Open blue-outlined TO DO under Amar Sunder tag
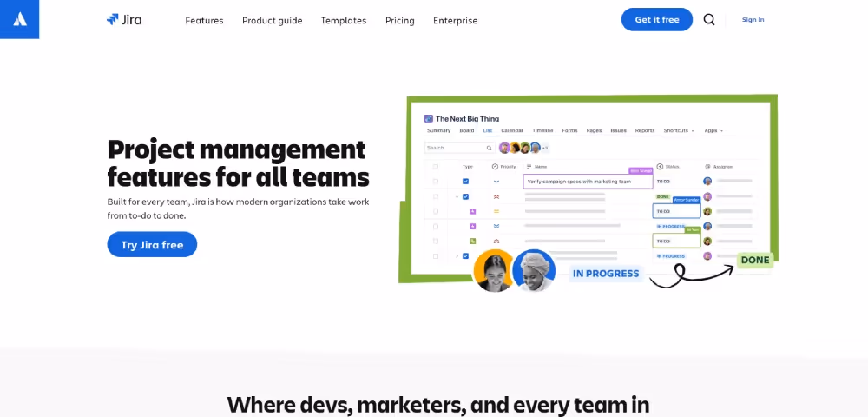Viewport: 868px width, 417px height. [x=676, y=211]
